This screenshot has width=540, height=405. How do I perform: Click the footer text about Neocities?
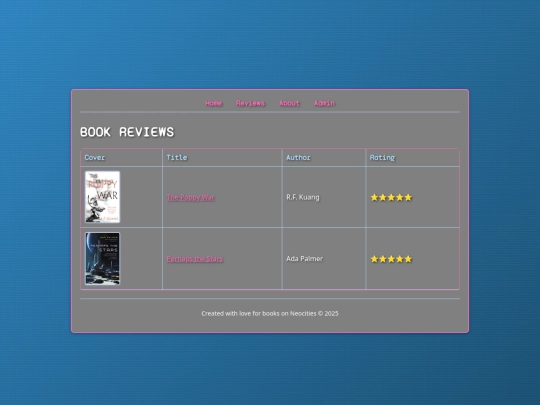point(270,313)
